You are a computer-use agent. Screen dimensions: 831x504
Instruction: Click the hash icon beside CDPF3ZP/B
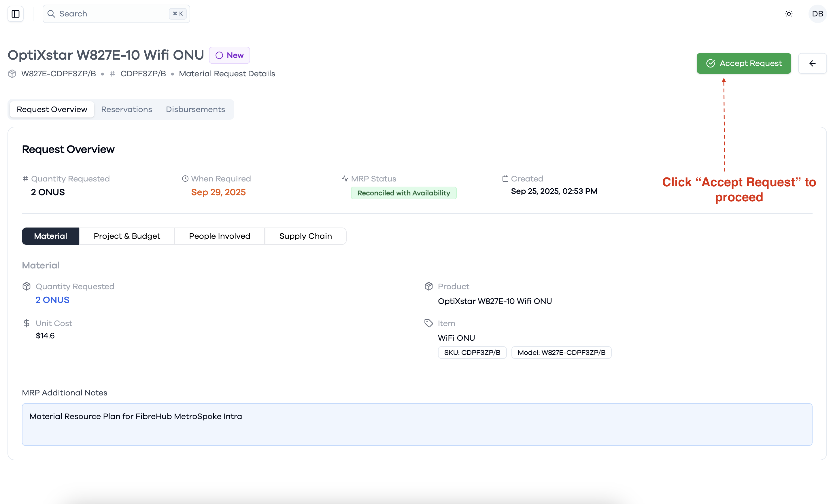point(112,74)
